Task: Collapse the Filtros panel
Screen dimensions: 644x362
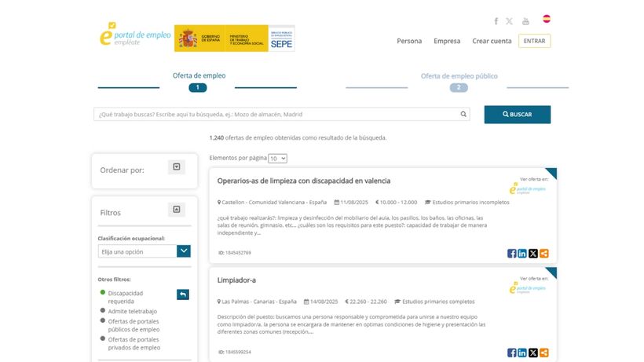Action: coord(177,210)
